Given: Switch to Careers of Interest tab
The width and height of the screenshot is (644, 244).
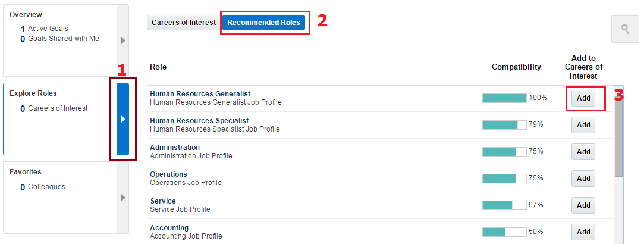Looking at the screenshot, I should click(x=184, y=23).
